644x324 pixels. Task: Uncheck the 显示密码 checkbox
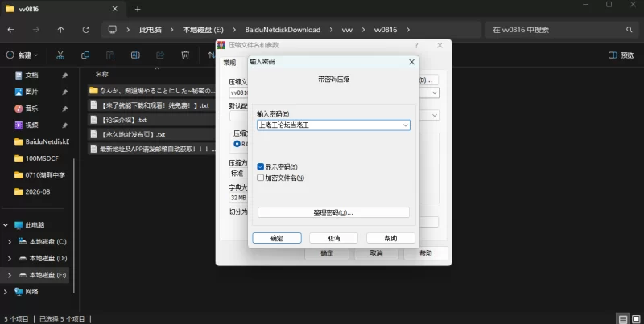(x=260, y=167)
